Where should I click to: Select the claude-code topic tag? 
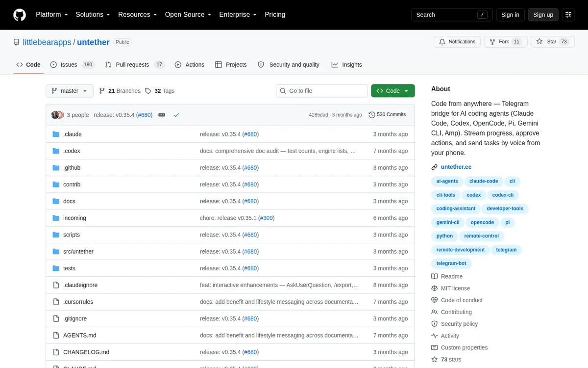pos(484,181)
